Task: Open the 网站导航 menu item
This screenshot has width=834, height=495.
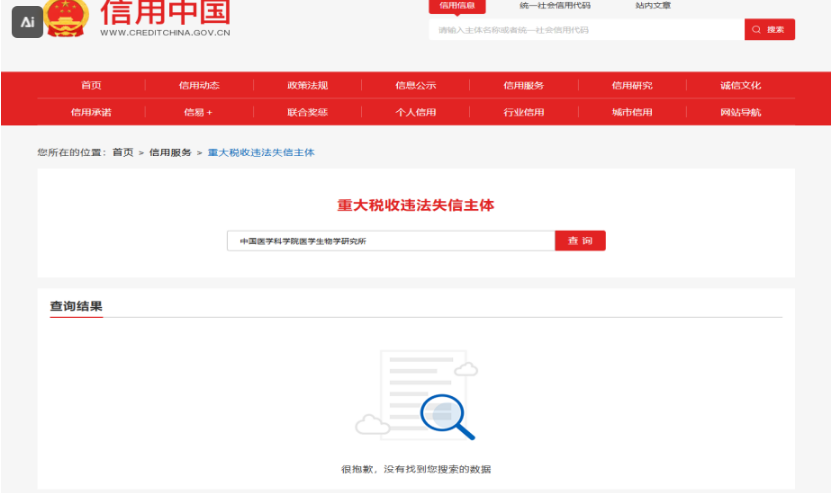Action: click(x=740, y=112)
